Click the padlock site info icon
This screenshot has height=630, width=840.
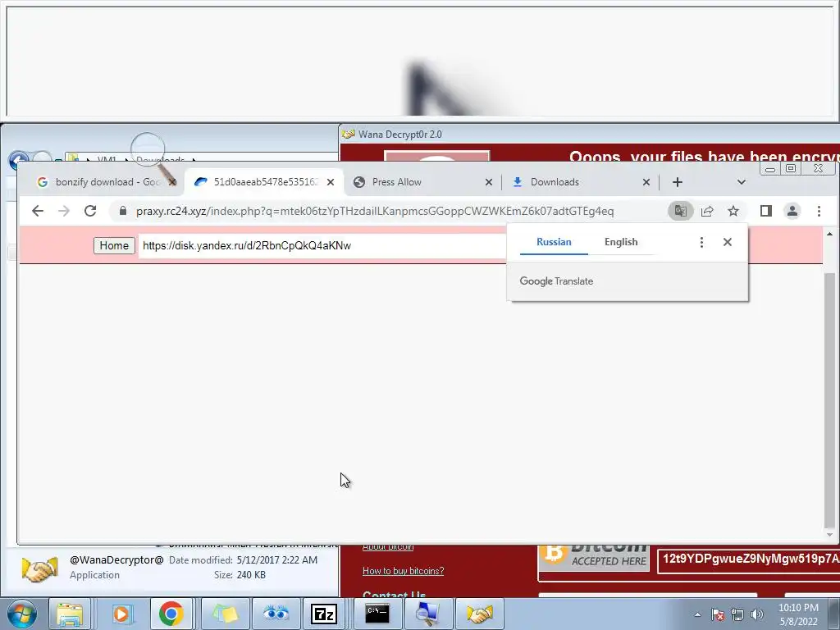pos(123,211)
